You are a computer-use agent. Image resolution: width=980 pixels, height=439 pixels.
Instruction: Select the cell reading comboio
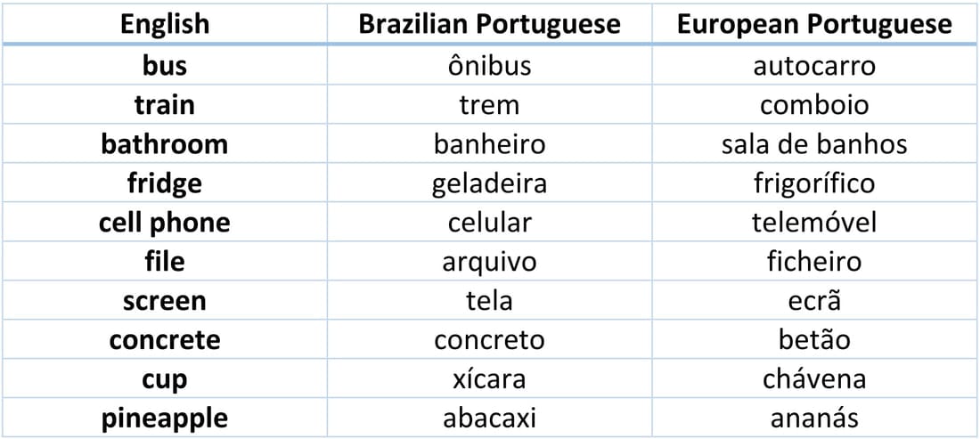pos(814,105)
